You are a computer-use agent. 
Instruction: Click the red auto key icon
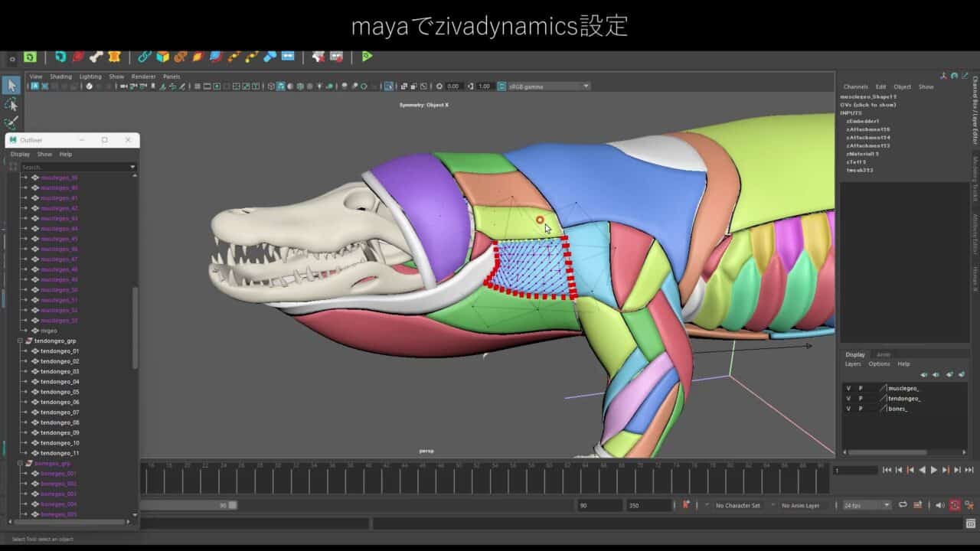point(955,505)
